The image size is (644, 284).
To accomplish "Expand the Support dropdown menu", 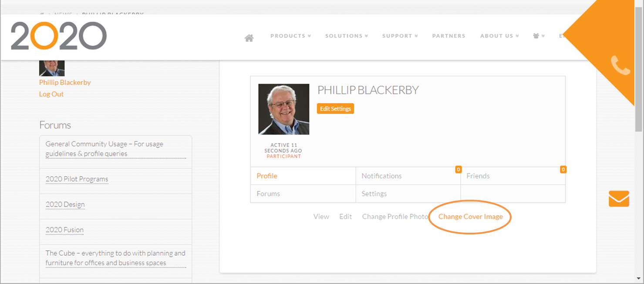I will click(400, 36).
